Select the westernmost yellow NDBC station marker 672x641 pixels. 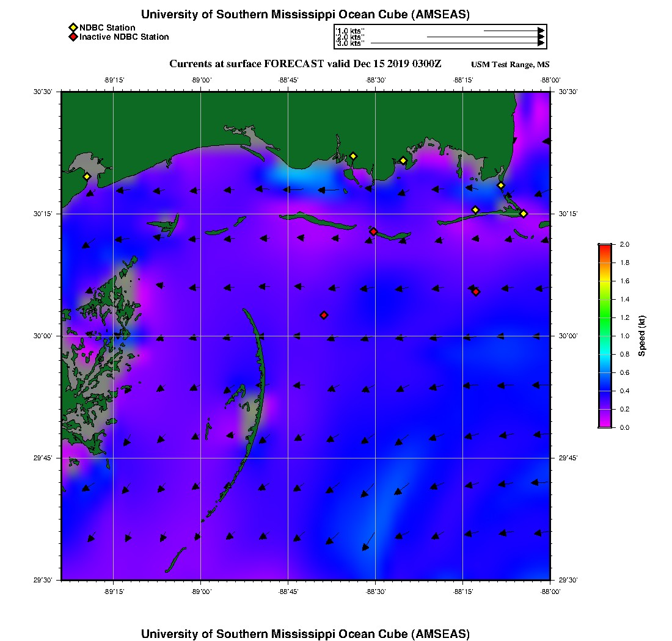tap(87, 176)
